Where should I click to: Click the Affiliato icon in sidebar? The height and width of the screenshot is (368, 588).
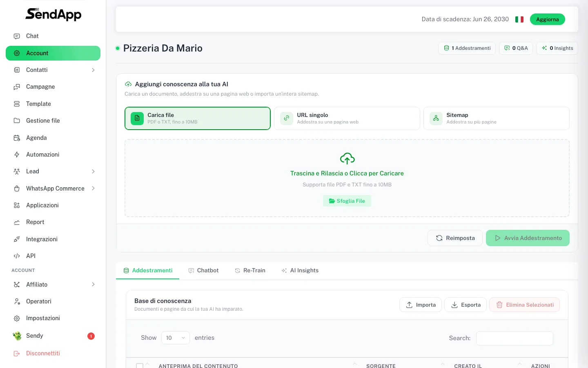click(17, 285)
